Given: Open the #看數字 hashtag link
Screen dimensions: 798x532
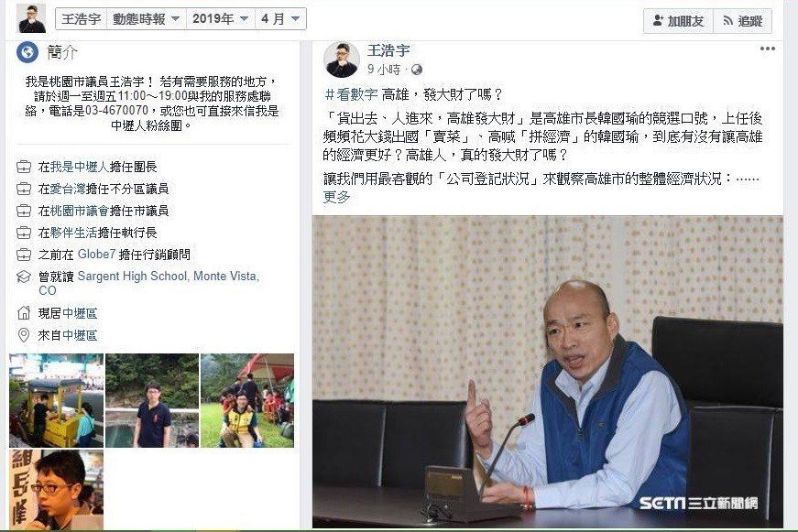Looking at the screenshot, I should (351, 94).
